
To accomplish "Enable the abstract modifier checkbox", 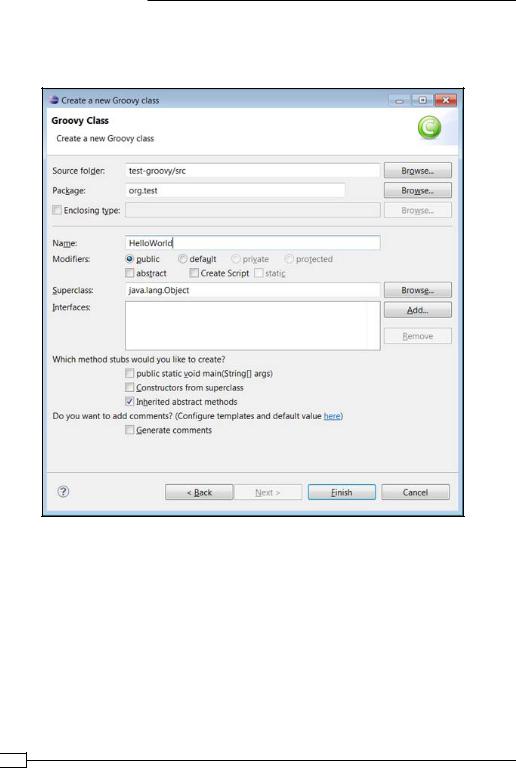I will click(x=129, y=273).
